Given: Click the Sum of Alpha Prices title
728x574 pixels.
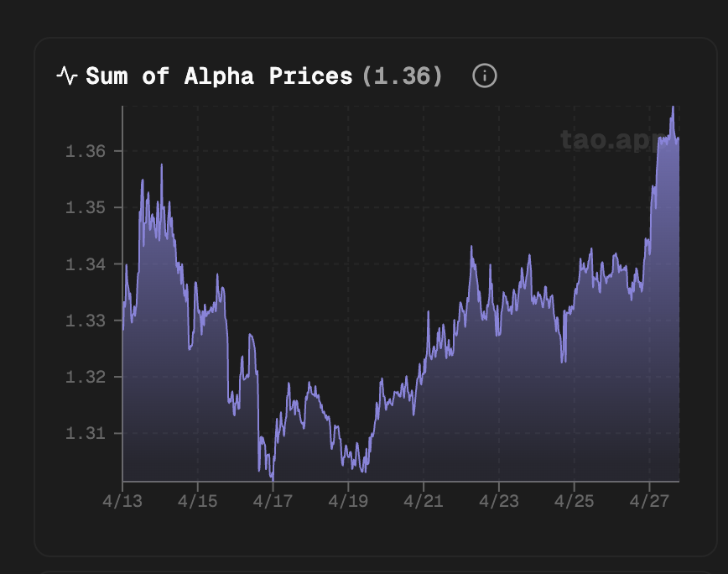Looking at the screenshot, I should (x=219, y=76).
